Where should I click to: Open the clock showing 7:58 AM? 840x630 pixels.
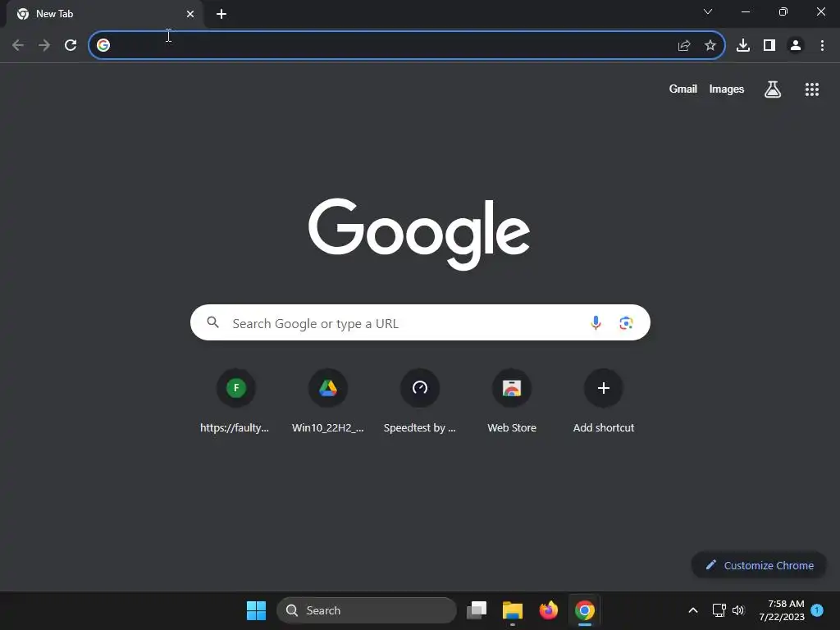(782, 610)
